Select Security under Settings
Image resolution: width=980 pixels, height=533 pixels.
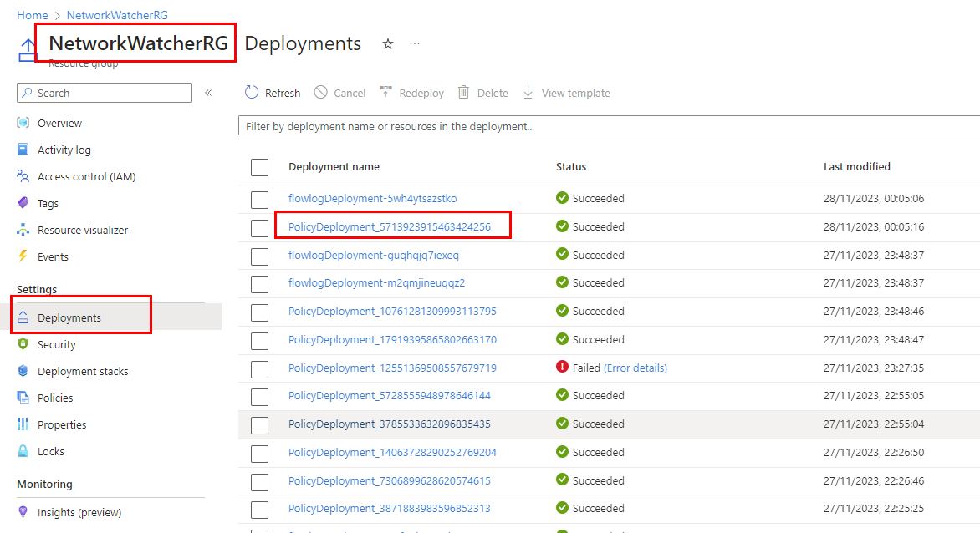click(56, 343)
